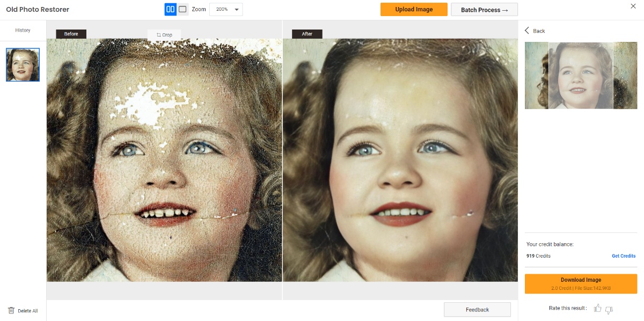644x321 pixels.
Task: Click the Rate this result text
Action: [x=568, y=308]
